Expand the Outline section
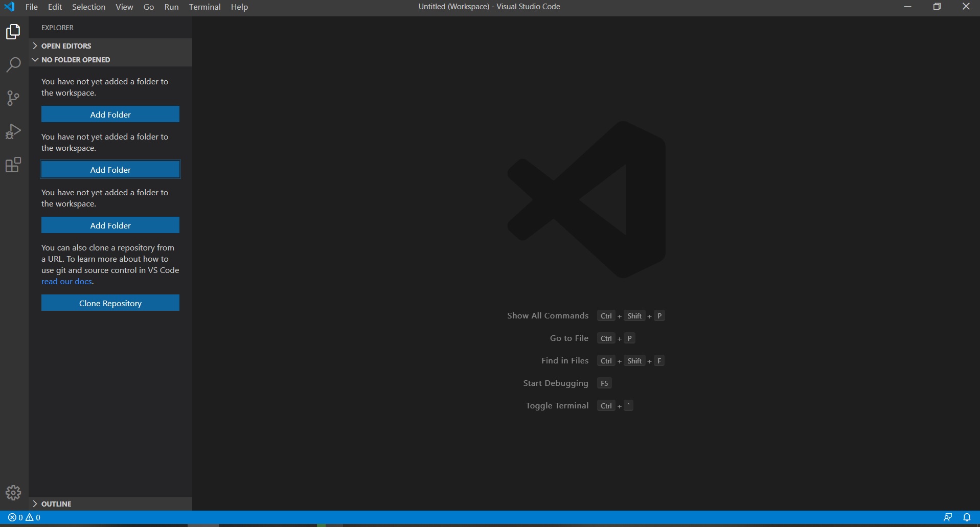980x527 pixels. click(56, 503)
